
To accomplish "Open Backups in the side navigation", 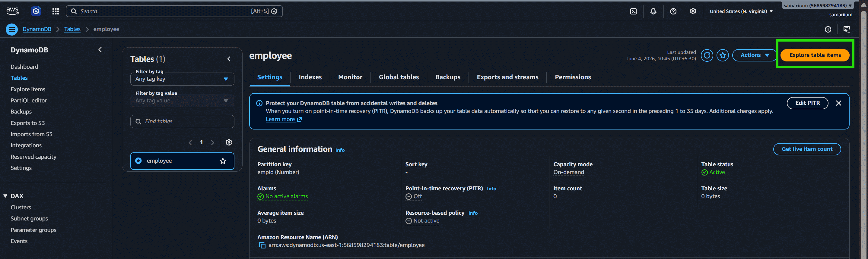I will pos(21,112).
